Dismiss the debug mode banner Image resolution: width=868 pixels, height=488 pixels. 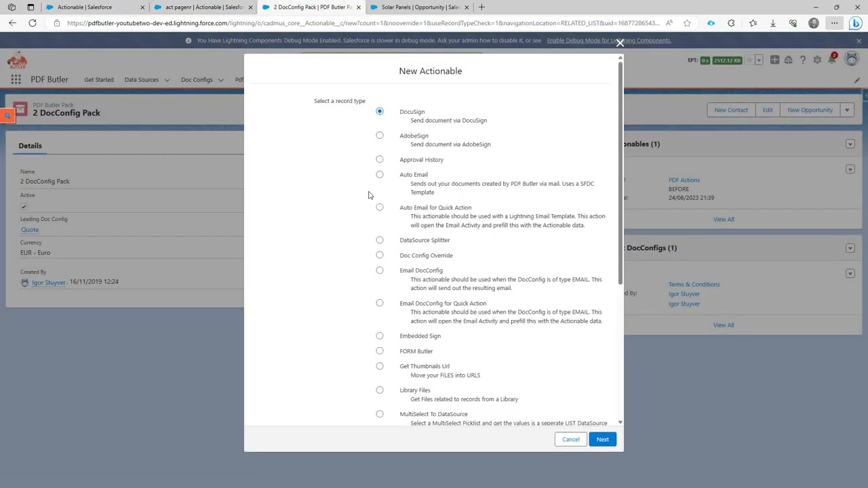coord(859,41)
